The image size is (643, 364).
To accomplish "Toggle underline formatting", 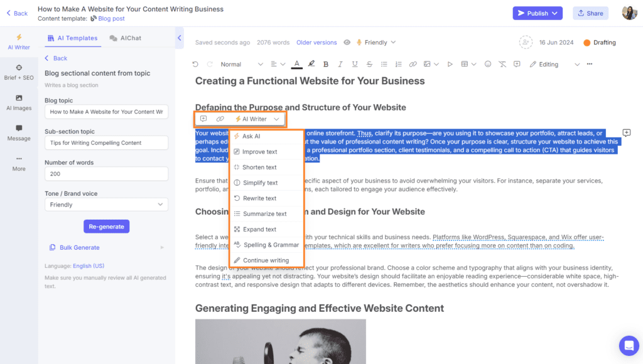I will coord(355,65).
